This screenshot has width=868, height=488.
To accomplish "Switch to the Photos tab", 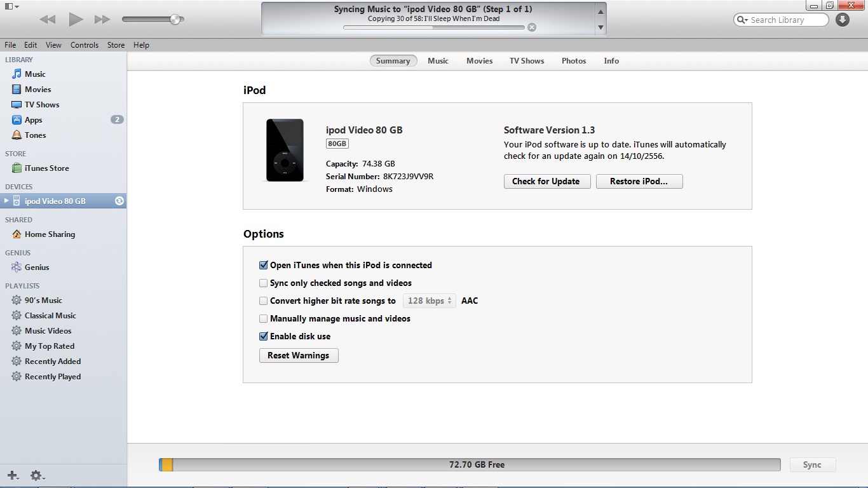I will [x=573, y=61].
